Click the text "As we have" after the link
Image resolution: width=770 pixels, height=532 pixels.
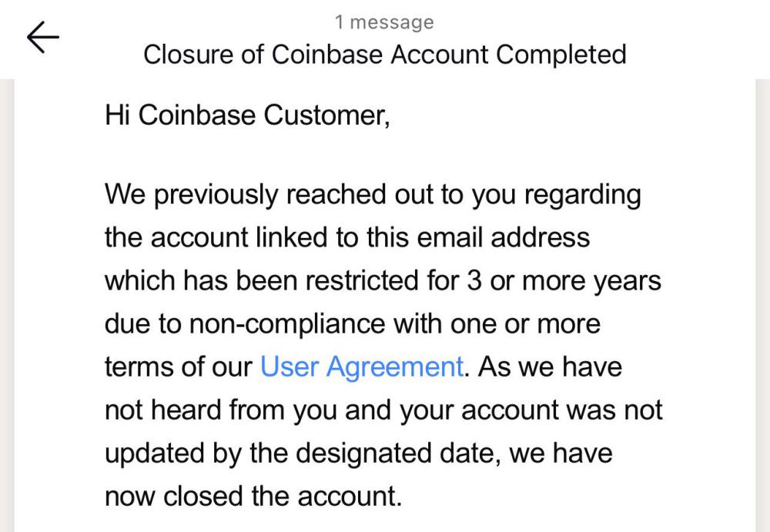pos(550,367)
